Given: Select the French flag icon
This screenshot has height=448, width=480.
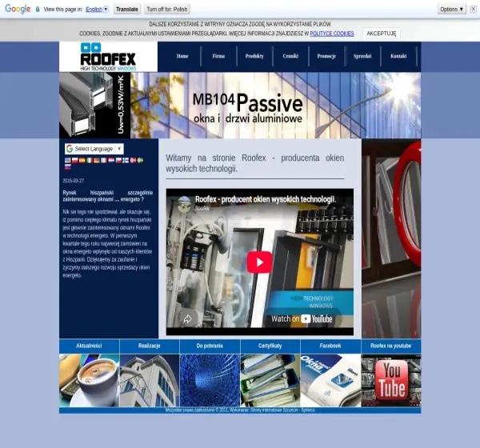Looking at the screenshot, I should (x=104, y=160).
